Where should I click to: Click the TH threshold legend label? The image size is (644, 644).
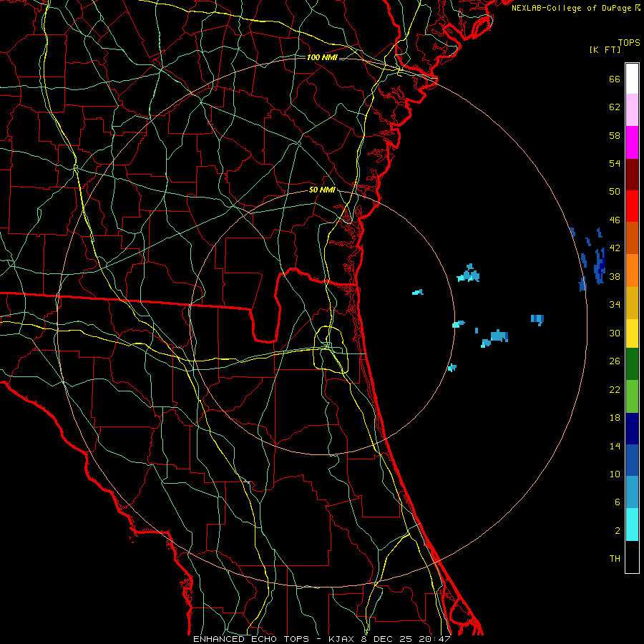coord(615,559)
